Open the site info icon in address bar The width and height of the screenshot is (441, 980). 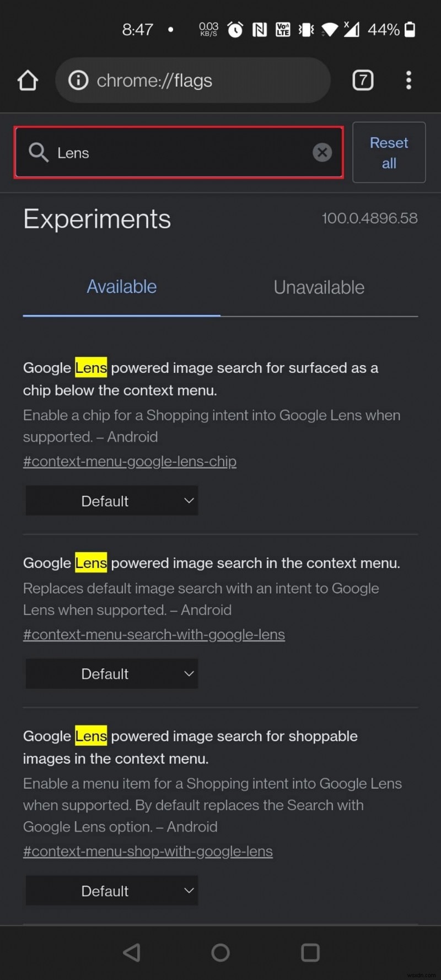pos(78,80)
